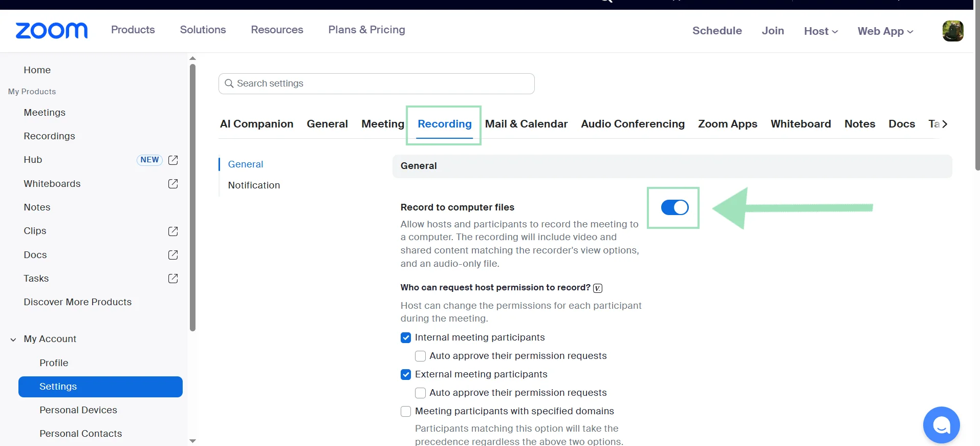The height and width of the screenshot is (446, 980).
Task: Switch to the General settings tab
Action: (327, 124)
